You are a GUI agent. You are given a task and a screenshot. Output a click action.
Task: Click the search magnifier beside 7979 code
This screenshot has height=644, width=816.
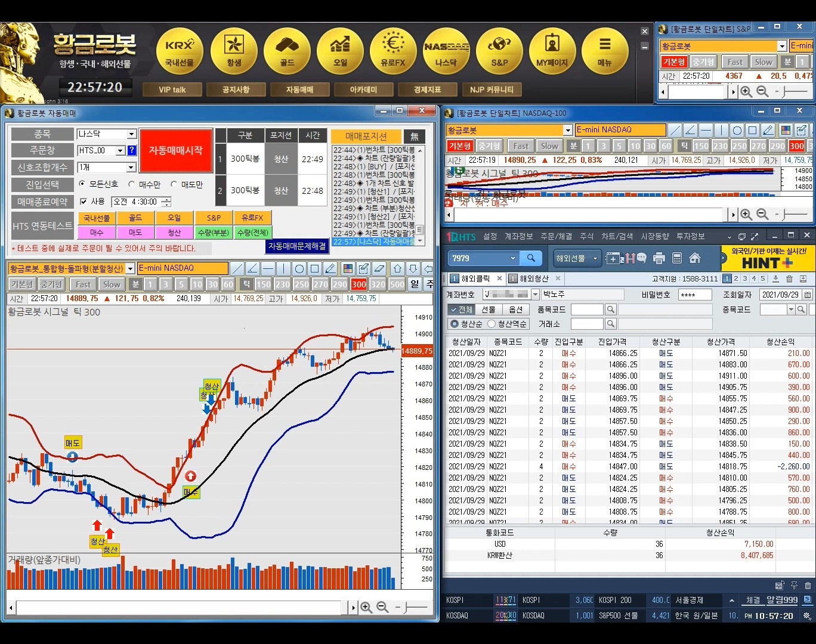point(530,258)
